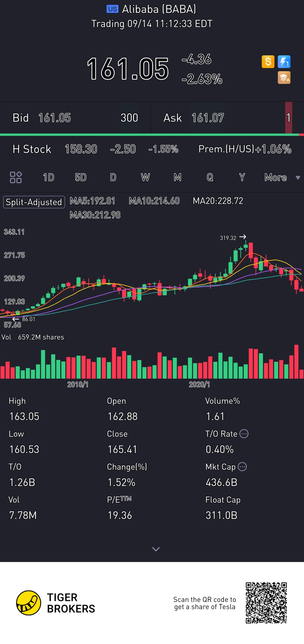Image resolution: width=304 pixels, height=644 pixels.
Task: Tap the 2020/1 date axis label
Action: coord(199,385)
